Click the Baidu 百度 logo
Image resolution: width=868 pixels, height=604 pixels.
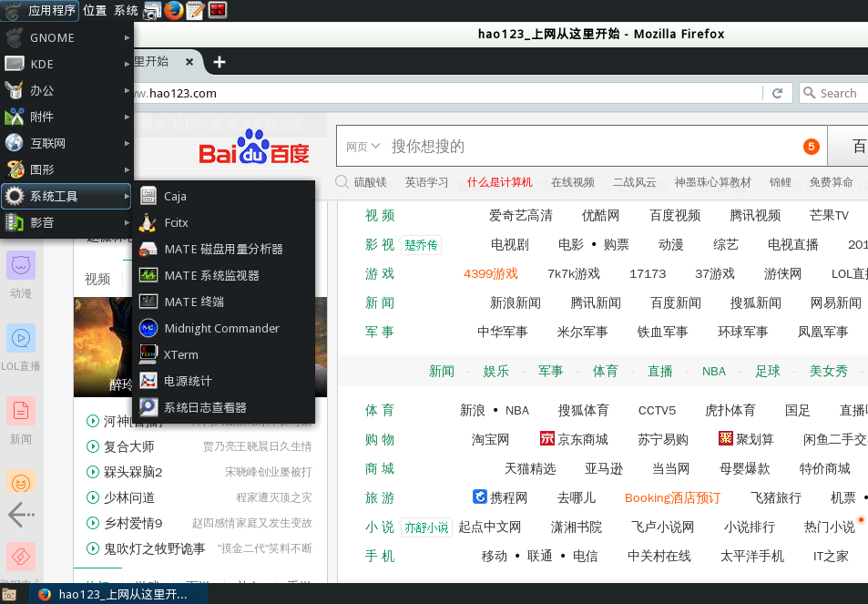tap(254, 148)
